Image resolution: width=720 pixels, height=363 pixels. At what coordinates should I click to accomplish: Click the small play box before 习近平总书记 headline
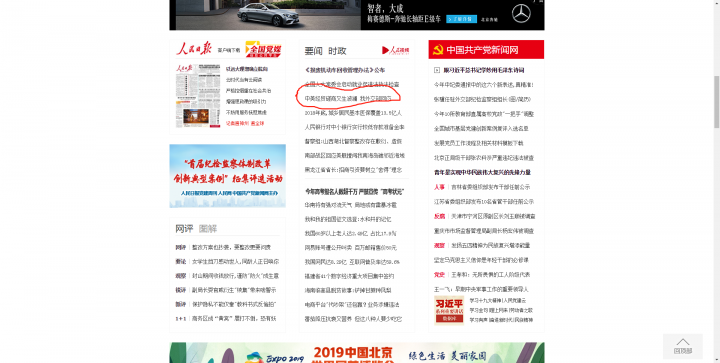point(437,70)
